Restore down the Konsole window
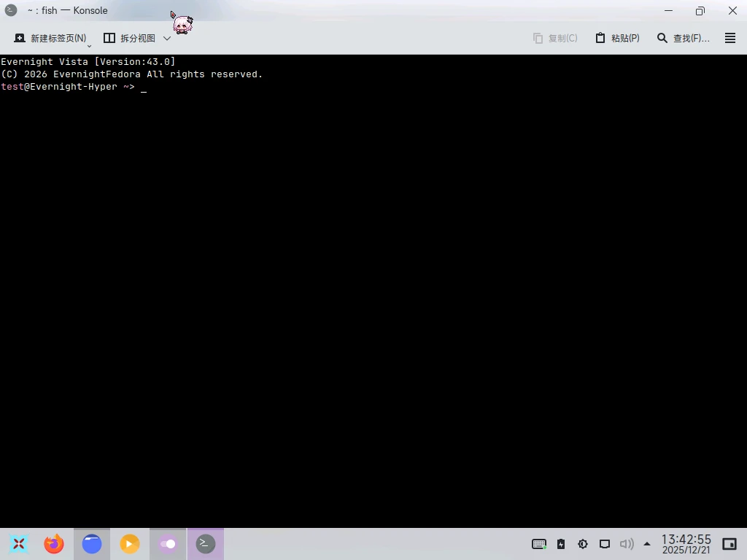Image resolution: width=747 pixels, height=560 pixels. (x=700, y=10)
